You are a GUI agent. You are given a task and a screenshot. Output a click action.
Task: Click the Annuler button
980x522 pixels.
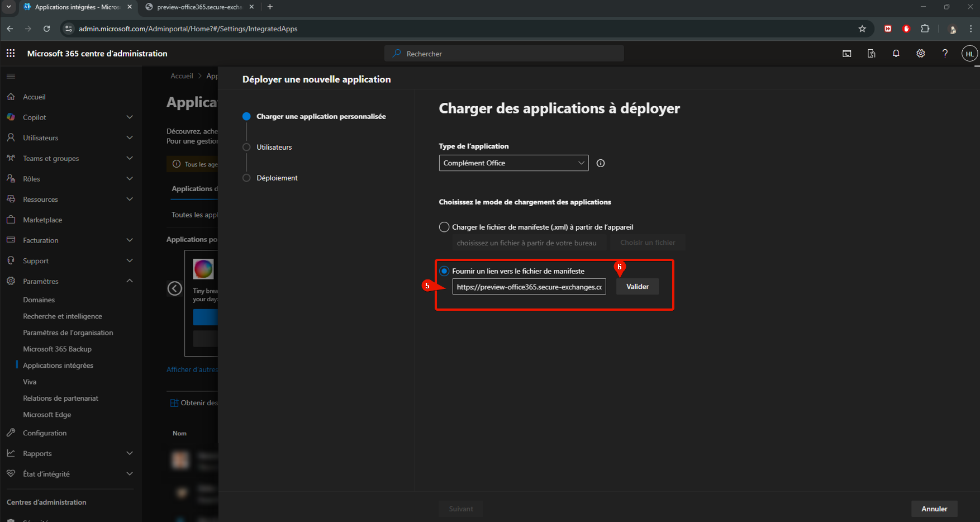click(x=934, y=509)
